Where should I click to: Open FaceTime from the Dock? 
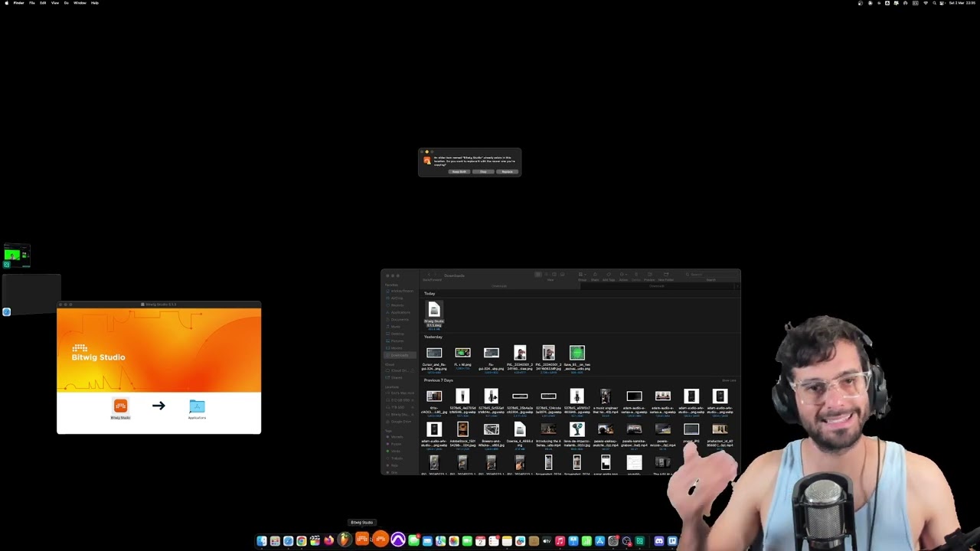pos(467,541)
